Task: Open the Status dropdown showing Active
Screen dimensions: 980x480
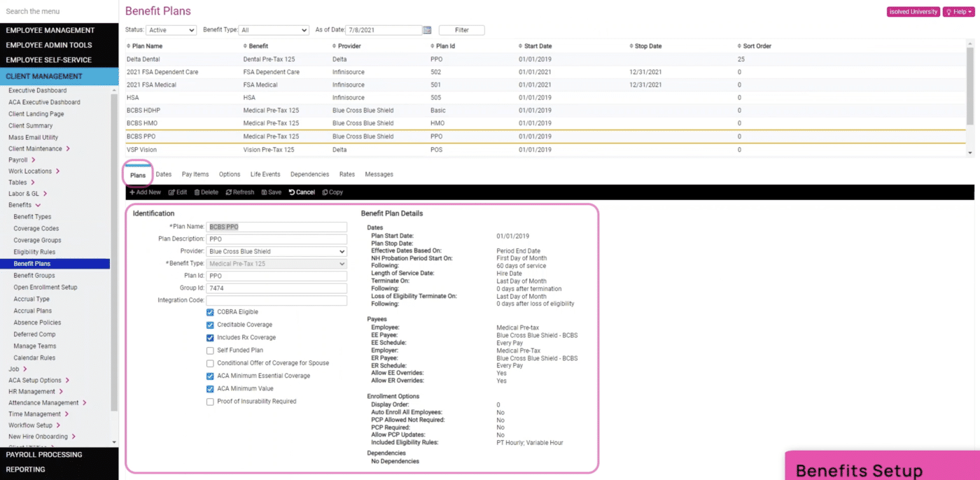Action: [x=171, y=30]
